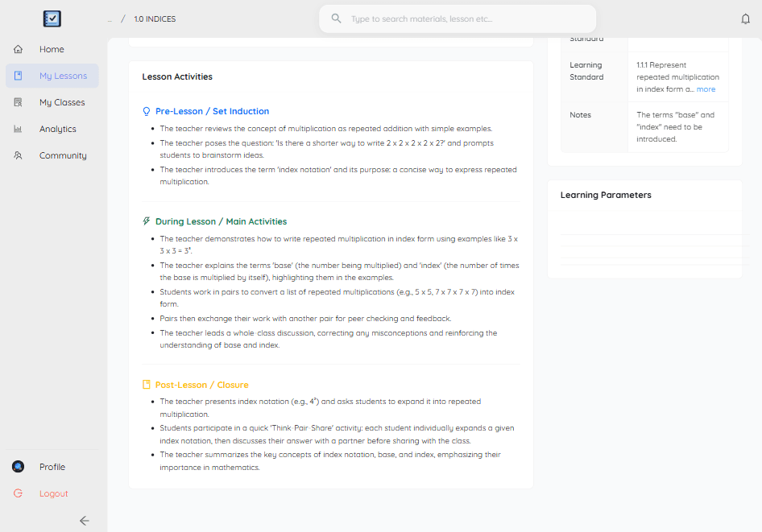The image size is (762, 532).
Task: Click the Analytics bar chart icon
Action: pos(18,129)
